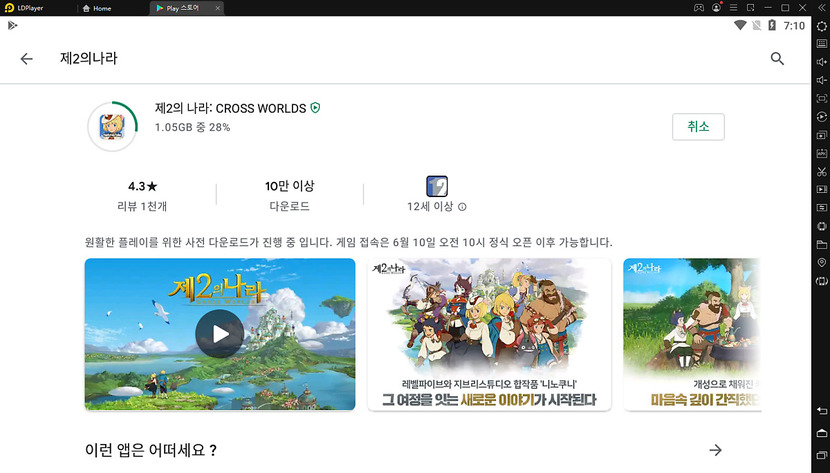Open LDPlayer settings gear in sidebar
830x473 pixels.
pyautogui.click(x=822, y=26)
